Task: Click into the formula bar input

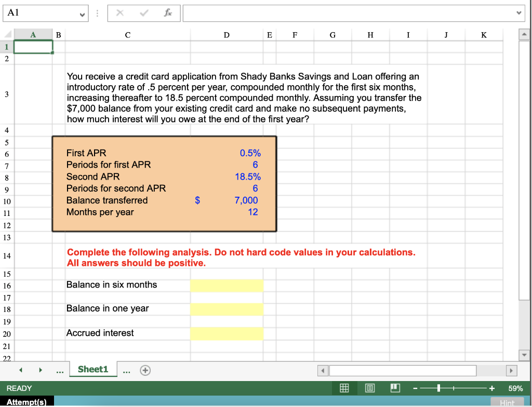Action: 349,13
